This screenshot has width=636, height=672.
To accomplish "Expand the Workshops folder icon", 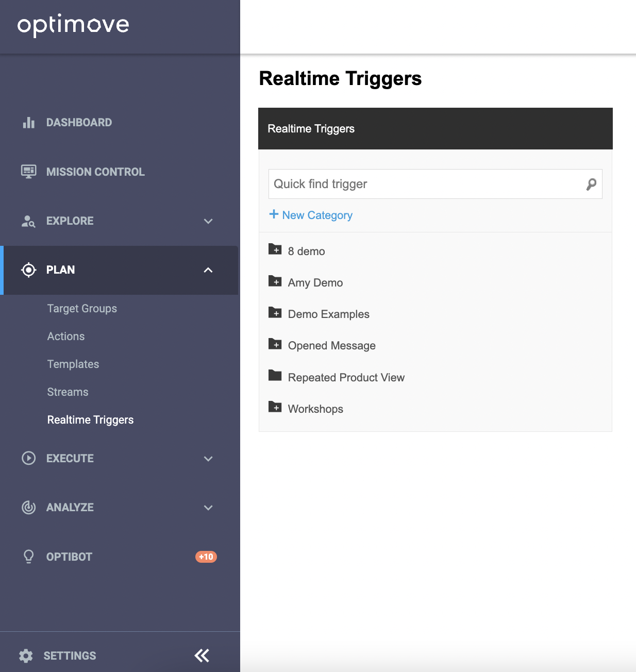I will [275, 407].
